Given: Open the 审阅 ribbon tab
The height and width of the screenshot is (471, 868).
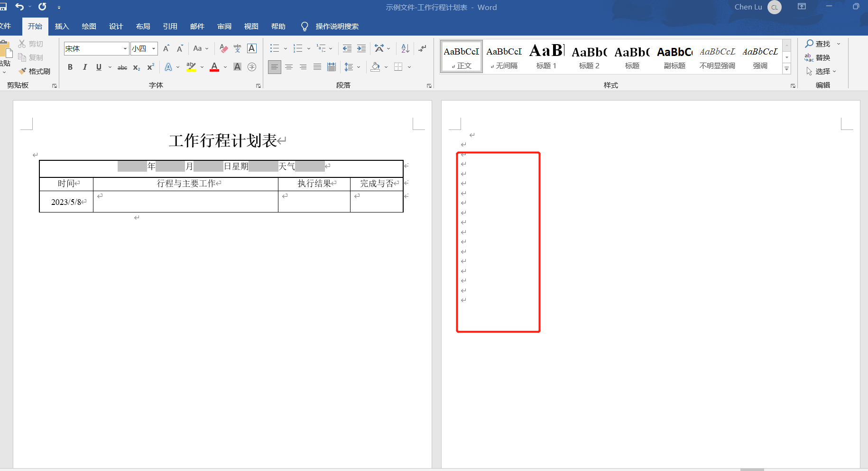Looking at the screenshot, I should [x=224, y=26].
